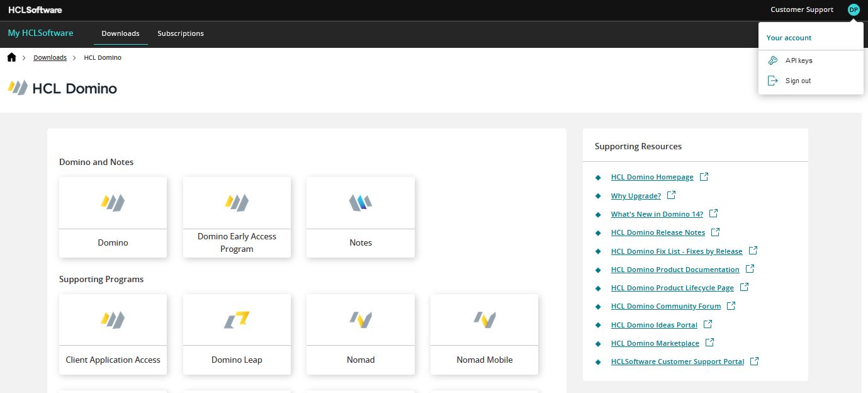
Task: Click external icon beside HCL Domino Release Notes
Action: coord(716,232)
